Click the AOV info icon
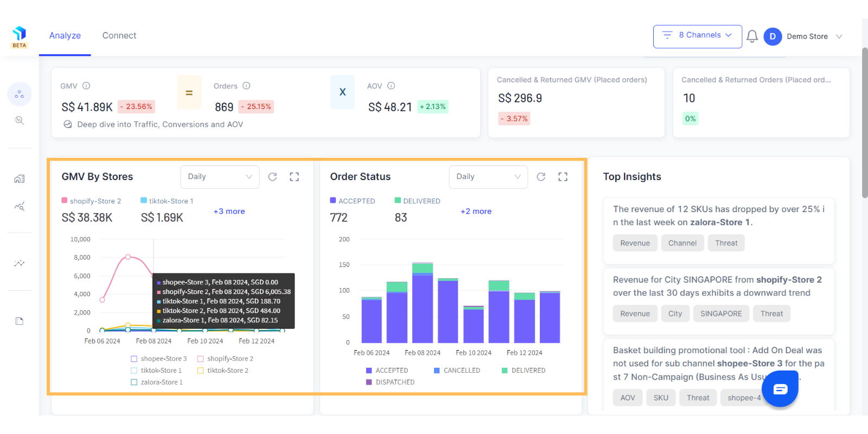868x434 pixels. pyautogui.click(x=391, y=86)
